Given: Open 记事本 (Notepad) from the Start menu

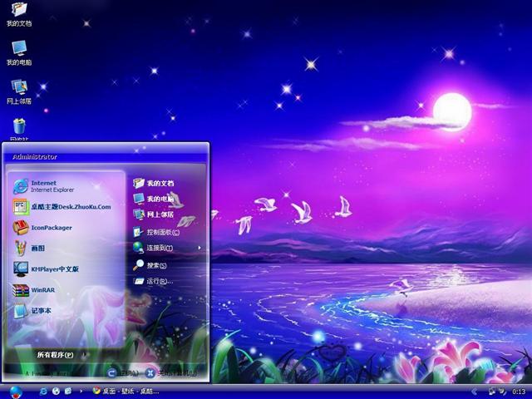Looking at the screenshot, I should click(42, 311).
